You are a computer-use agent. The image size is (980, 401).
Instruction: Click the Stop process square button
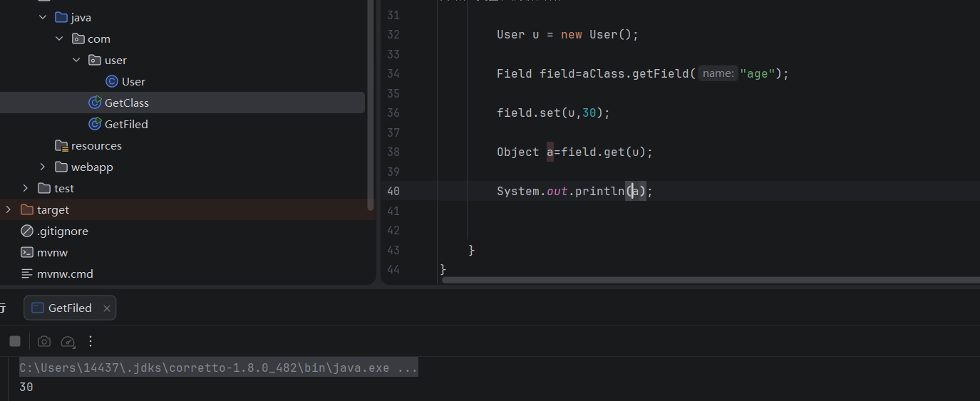(15, 341)
